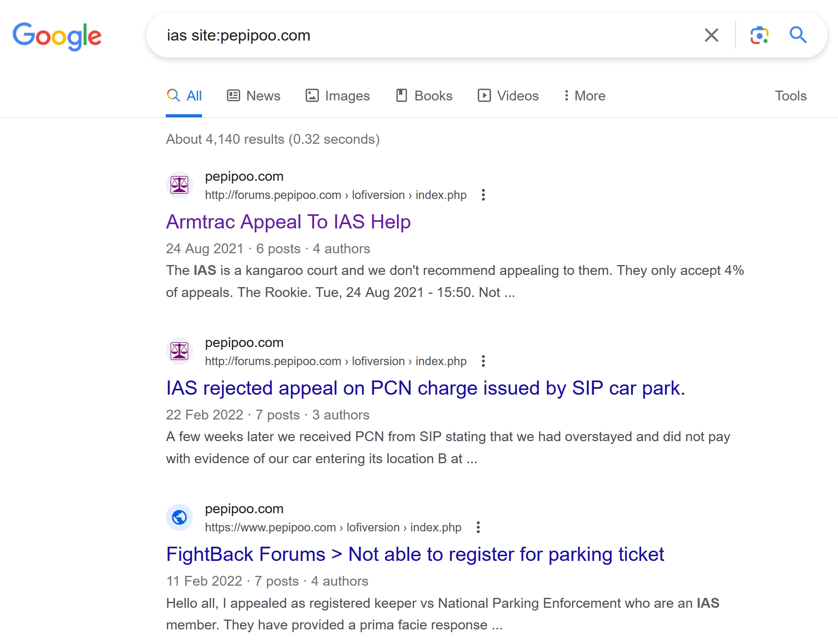
Task: Click scales favicon of SIP car park result
Action: (x=179, y=351)
